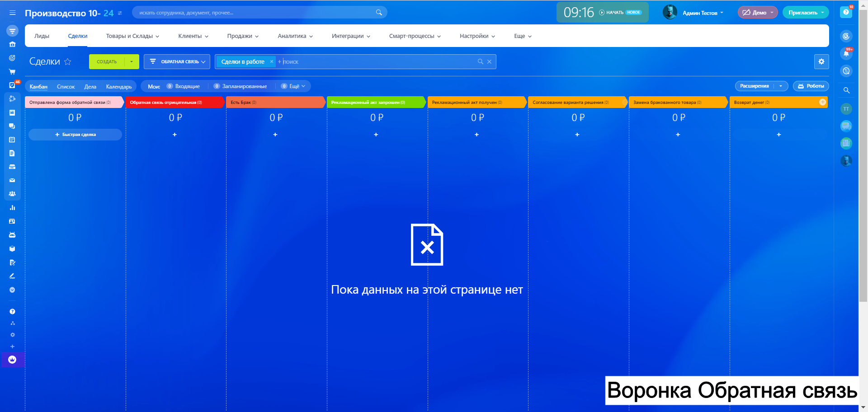The width and height of the screenshot is (868, 412).
Task: Switch to 'Канбан' view
Action: coord(38,87)
